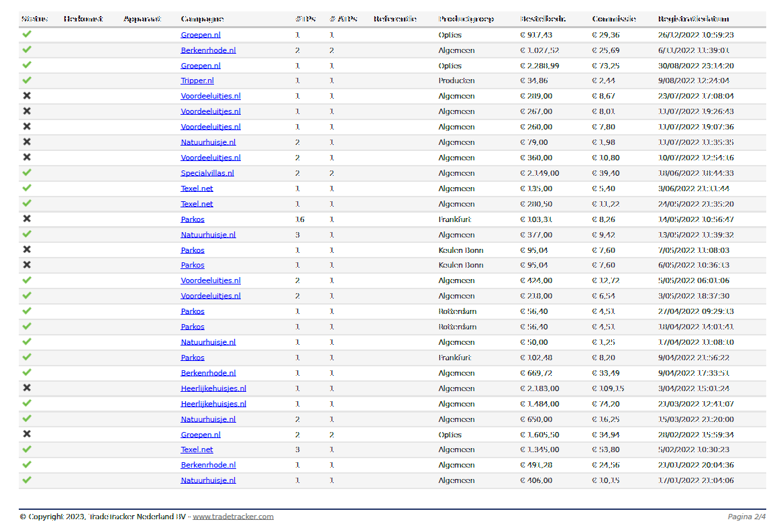The height and width of the screenshot is (532, 781).
Task: Click the X status beside the € 2.183,00 Heerlijkehuisjes order
Action: tap(27, 388)
